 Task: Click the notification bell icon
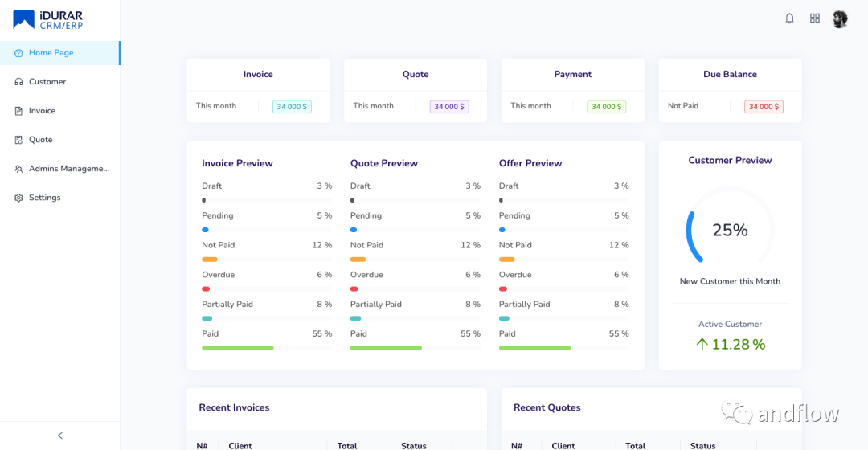point(789,18)
